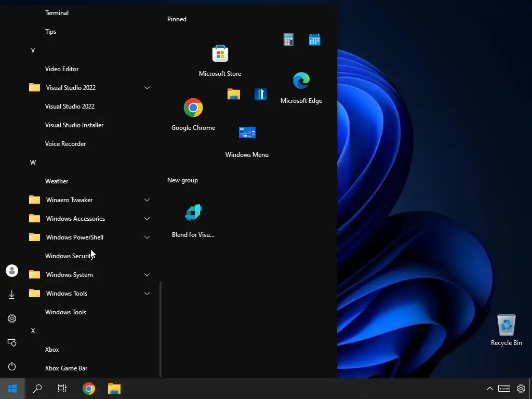Open Settings gear in Start sidebar

point(12,318)
